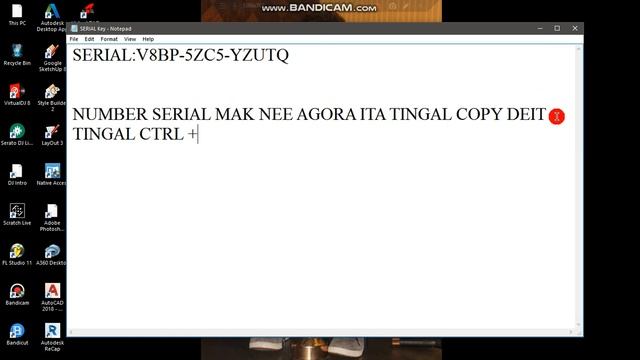The image size is (640, 360).
Task: Select the Scratch Live desktop icon
Action: (x=17, y=214)
